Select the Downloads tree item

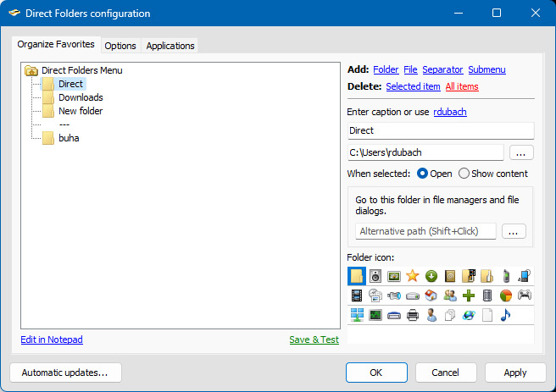tap(81, 97)
